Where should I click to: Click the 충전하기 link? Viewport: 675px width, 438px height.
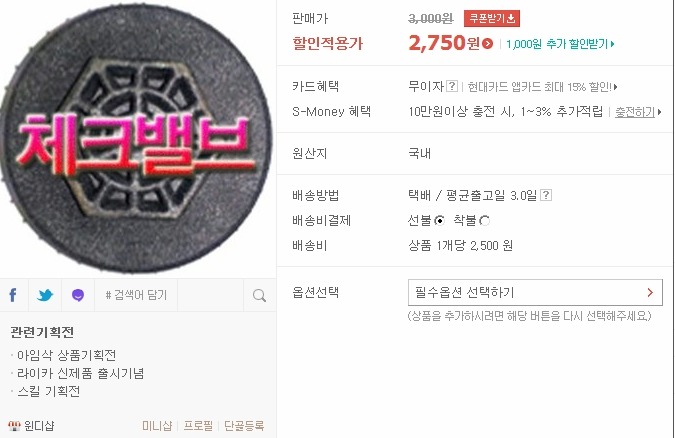tap(635, 112)
